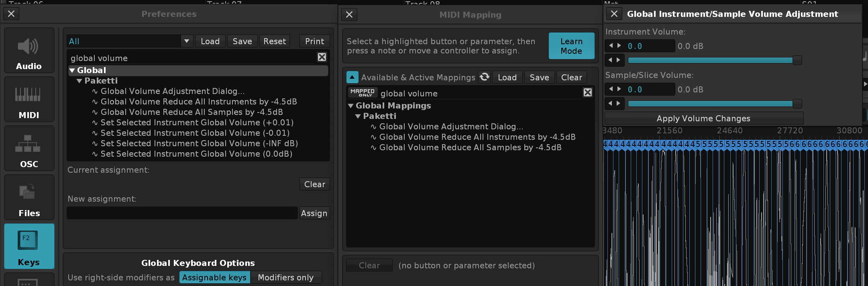This screenshot has width=868, height=286.
Task: Select the Keys preferences tab
Action: [x=29, y=246]
